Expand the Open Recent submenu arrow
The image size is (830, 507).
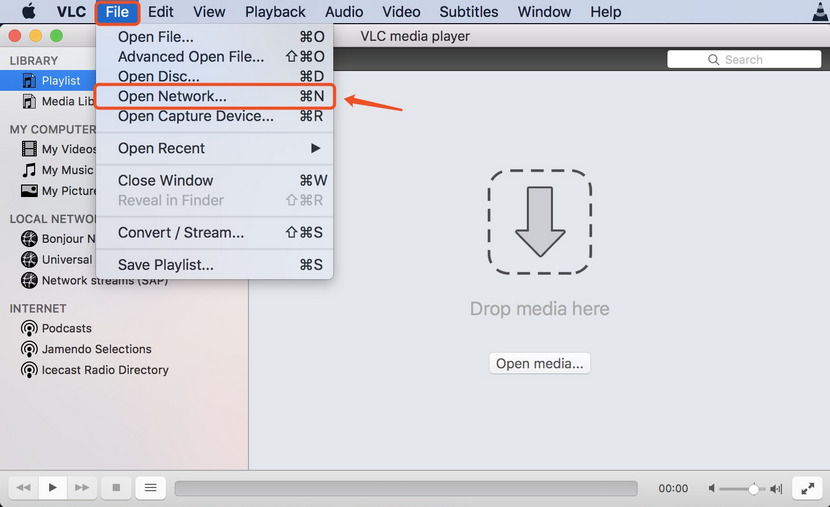[x=315, y=148]
